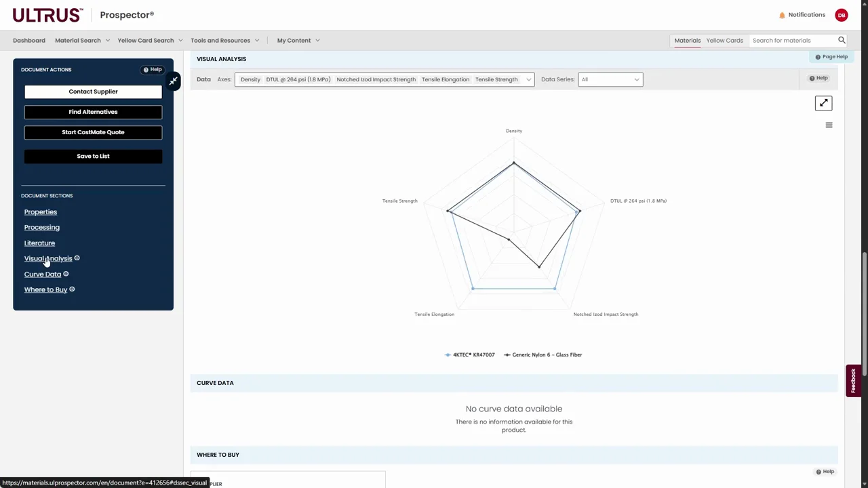Open the chart hamburger menu
The image size is (868, 488).
pyautogui.click(x=829, y=125)
